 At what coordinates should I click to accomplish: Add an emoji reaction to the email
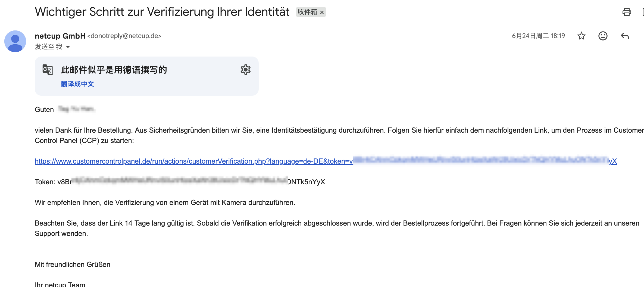click(x=603, y=36)
